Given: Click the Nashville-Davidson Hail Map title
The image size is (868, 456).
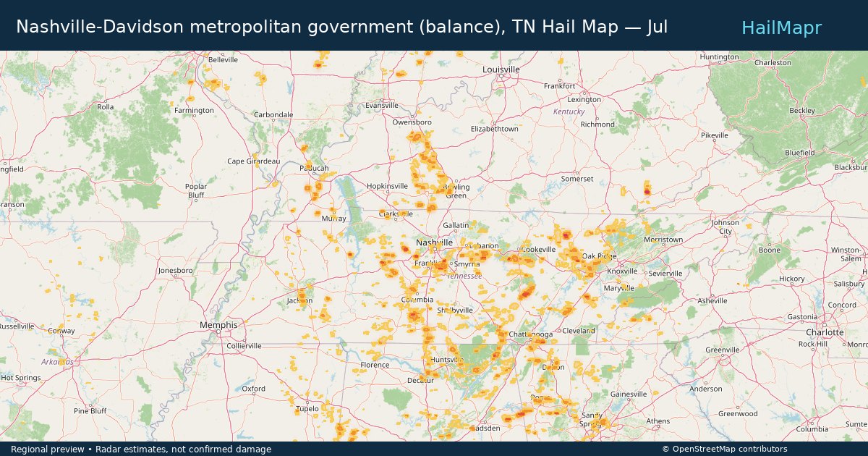Looking at the screenshot, I should (x=341, y=28).
